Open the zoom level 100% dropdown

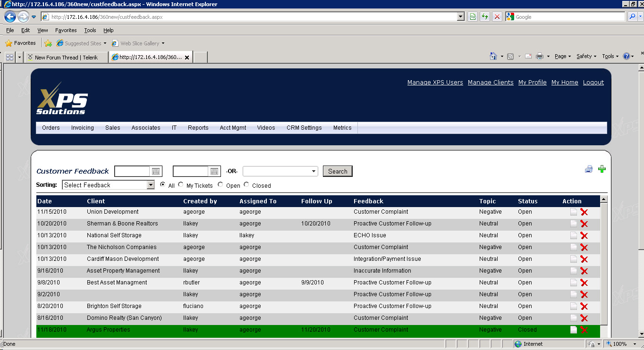(x=636, y=344)
